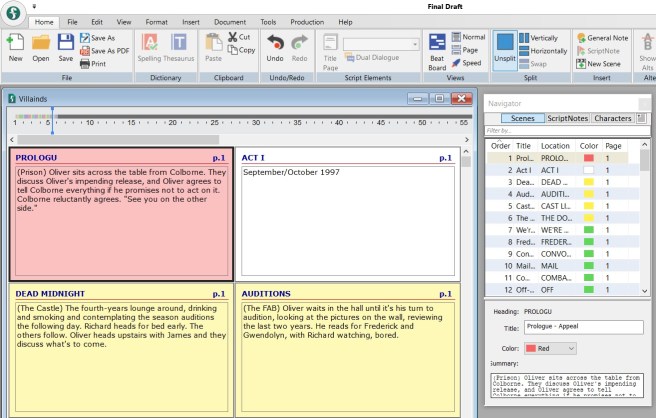Viewport: 656px width, 418px height.
Task: Select the Unsplit view toggle
Action: point(505,46)
